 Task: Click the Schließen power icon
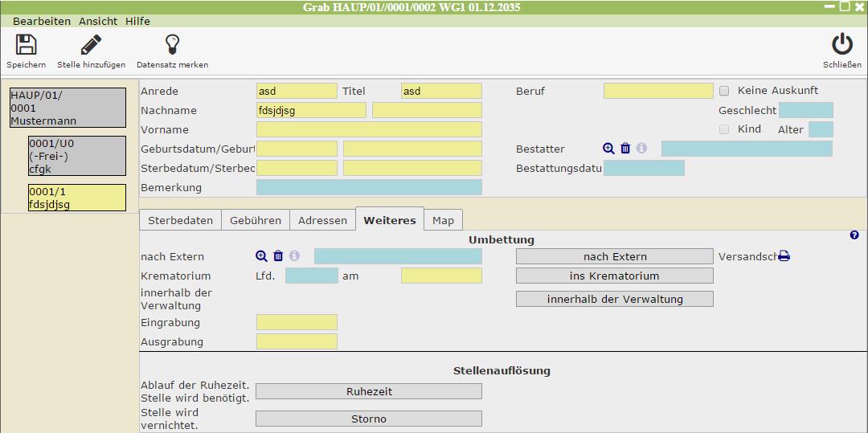tap(841, 45)
